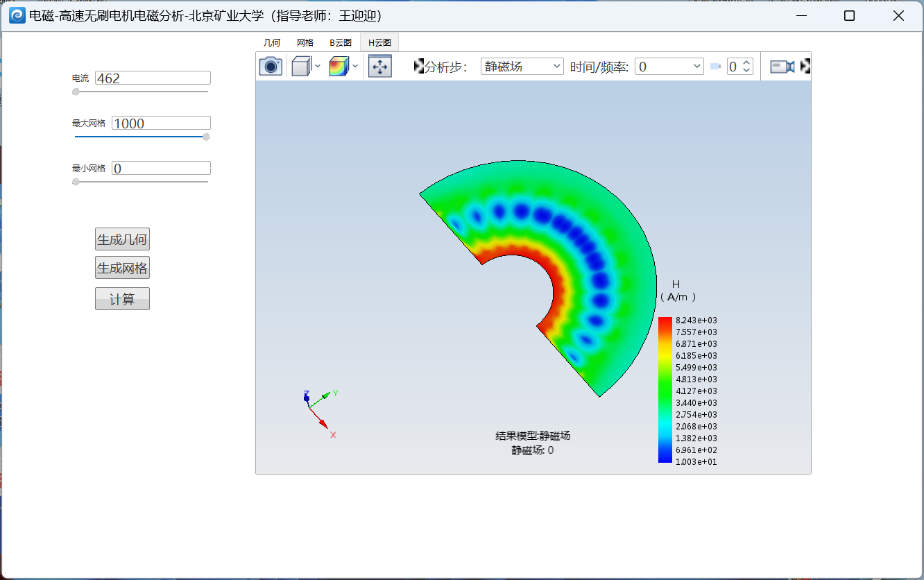Click the small blue slider indicator icon

716,67
